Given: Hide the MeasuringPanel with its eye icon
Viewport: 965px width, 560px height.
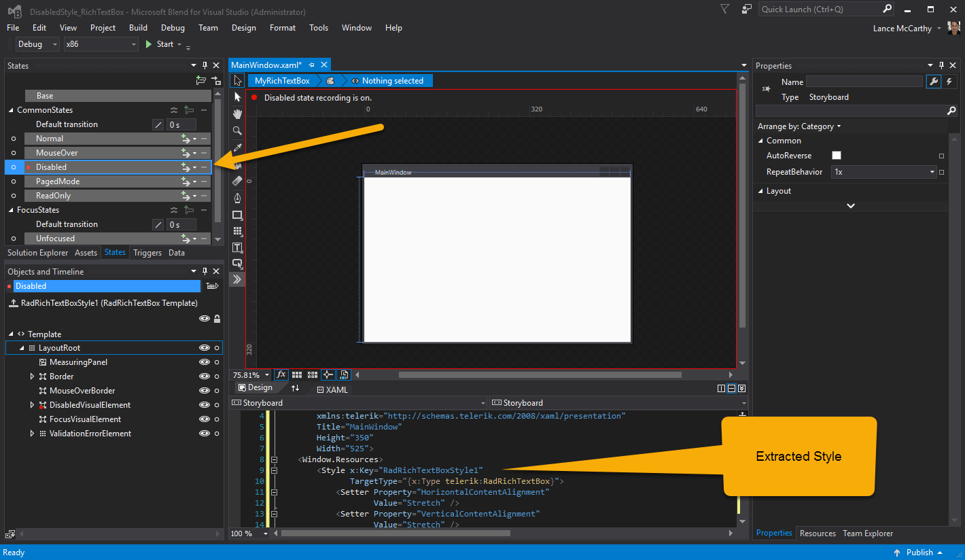Looking at the screenshot, I should pyautogui.click(x=203, y=362).
